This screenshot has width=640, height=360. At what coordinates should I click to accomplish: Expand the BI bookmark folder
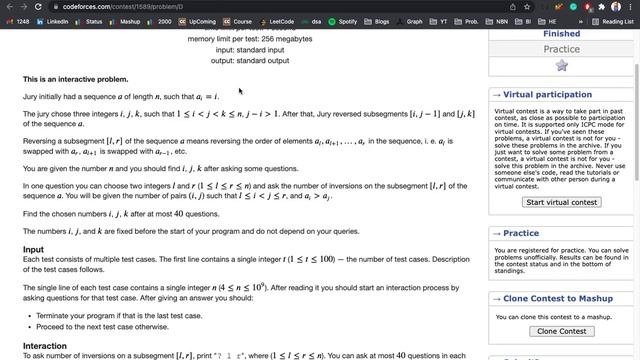523,22
